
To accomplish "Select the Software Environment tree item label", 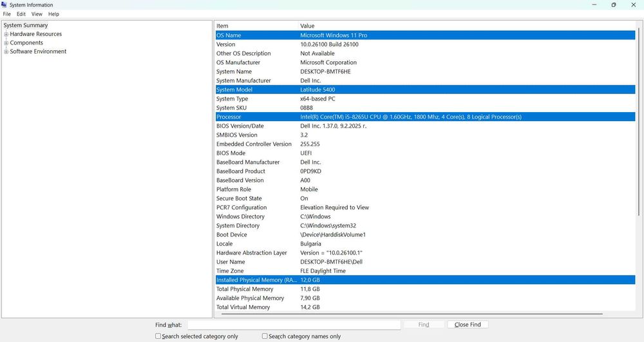I will (x=38, y=52).
